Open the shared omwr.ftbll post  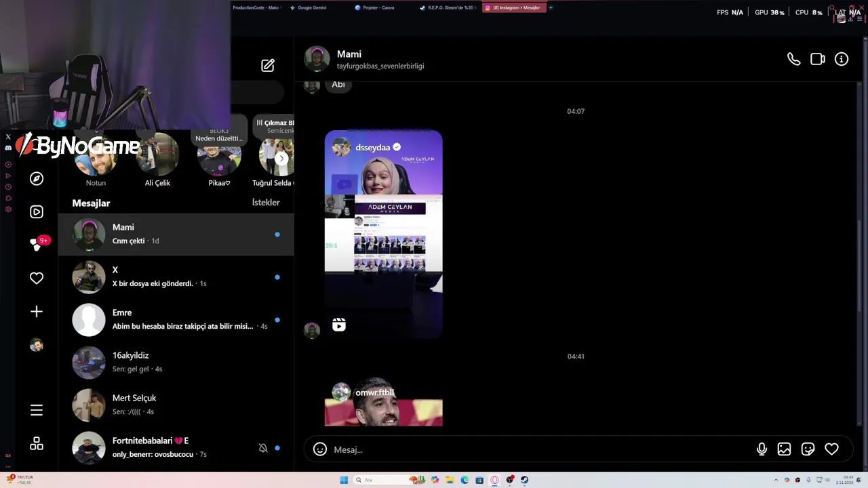[383, 402]
